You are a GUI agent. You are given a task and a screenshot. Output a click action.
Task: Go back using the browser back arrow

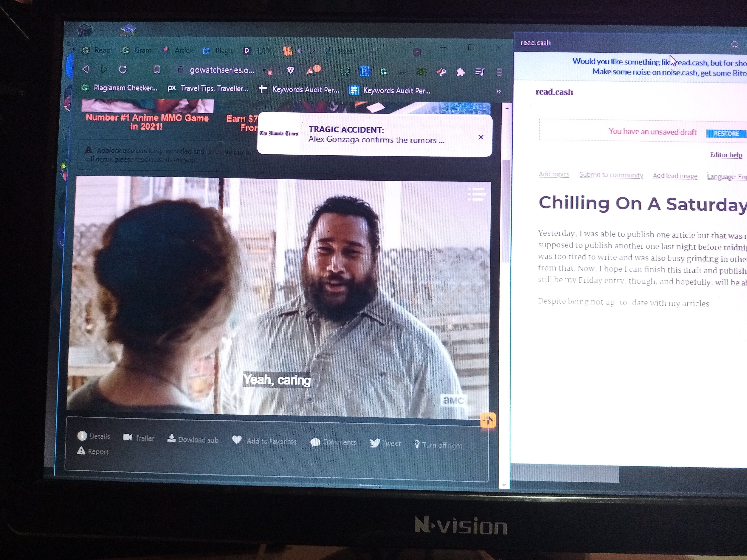tap(86, 69)
